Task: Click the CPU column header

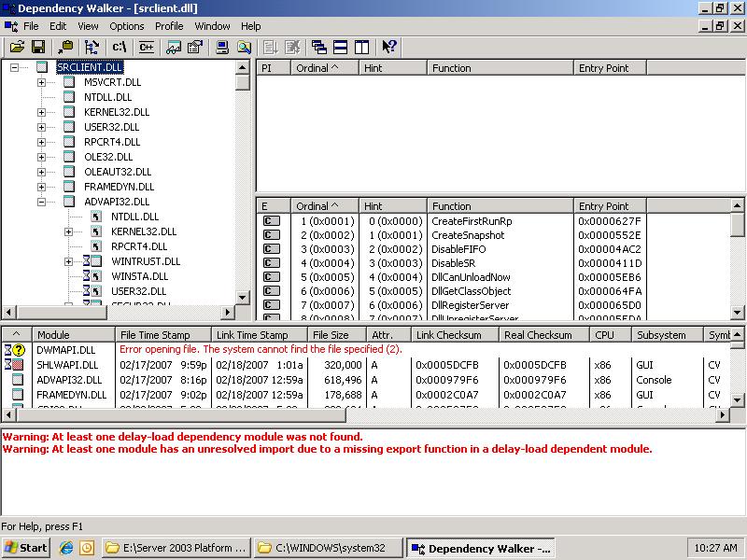Action: click(611, 335)
